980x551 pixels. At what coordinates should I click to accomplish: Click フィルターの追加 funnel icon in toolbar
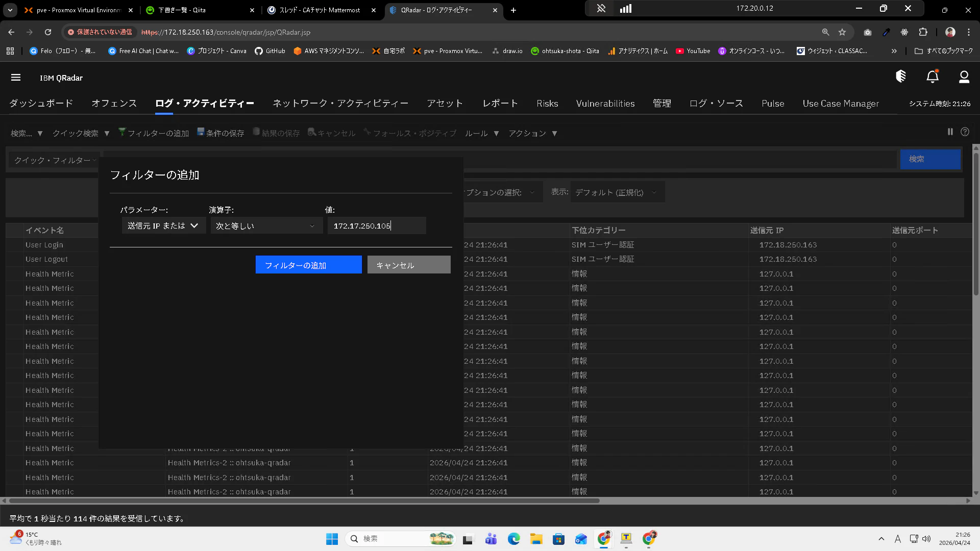click(x=122, y=132)
